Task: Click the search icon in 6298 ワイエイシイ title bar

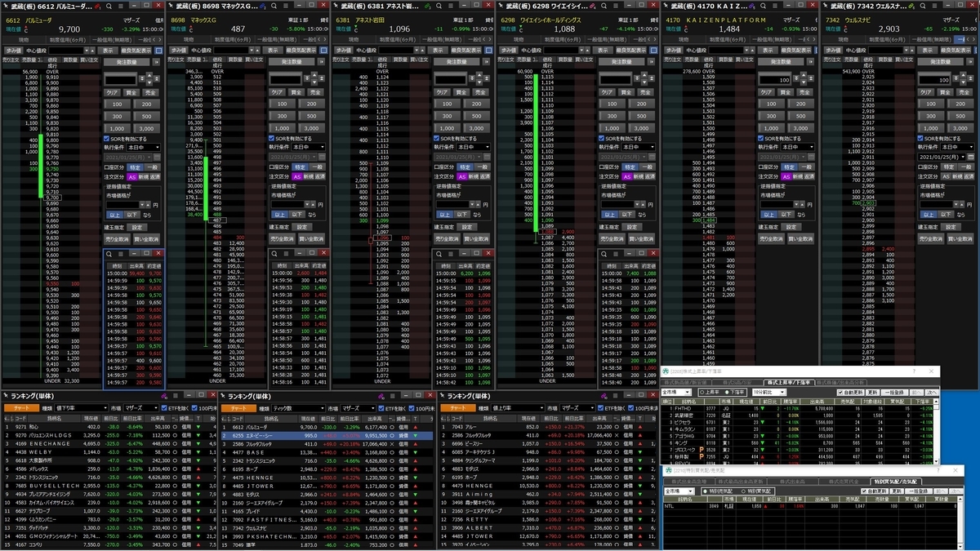Action: (605, 6)
